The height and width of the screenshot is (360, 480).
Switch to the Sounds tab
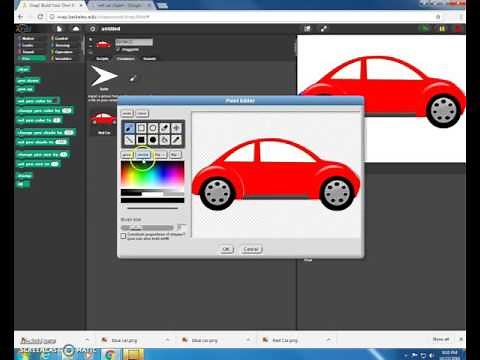[x=149, y=59]
